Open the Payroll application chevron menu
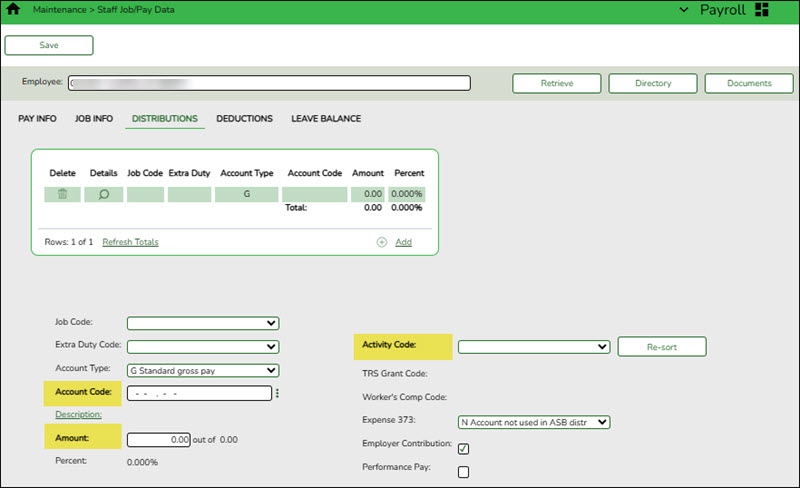 click(x=684, y=10)
